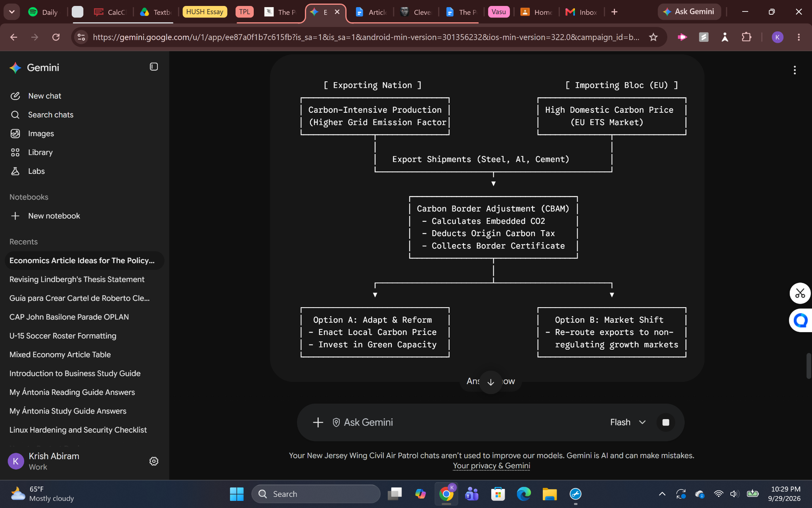This screenshot has width=812, height=508.
Task: Open the conversation three-dot options menu
Action: tap(795, 70)
